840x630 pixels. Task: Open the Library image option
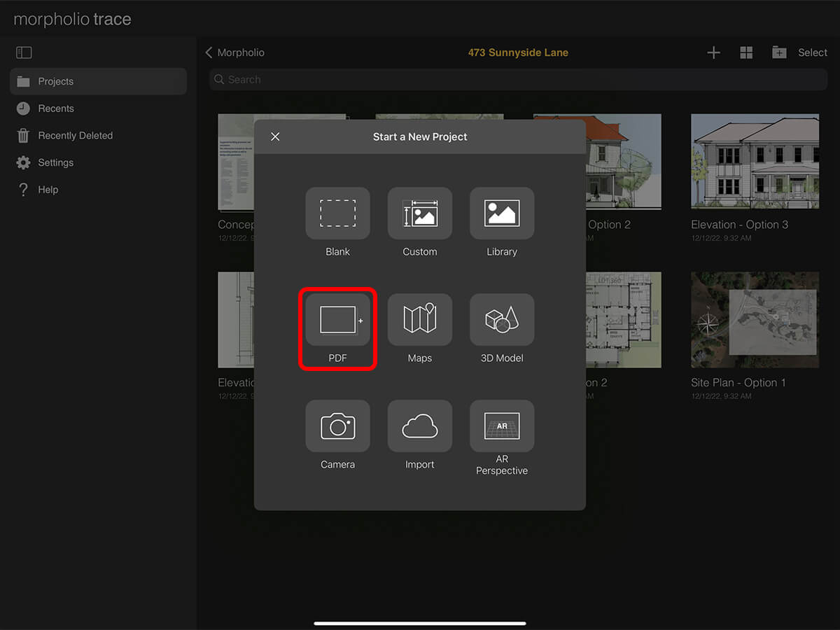pos(502,213)
